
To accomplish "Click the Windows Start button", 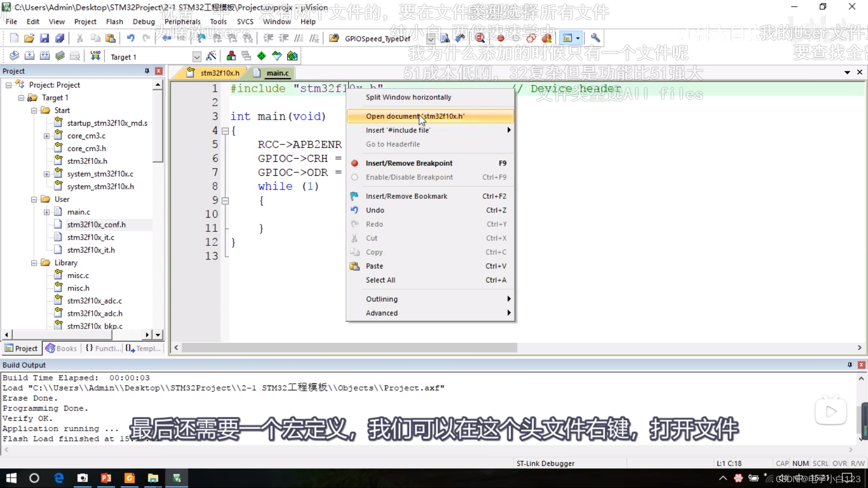I will (10, 478).
